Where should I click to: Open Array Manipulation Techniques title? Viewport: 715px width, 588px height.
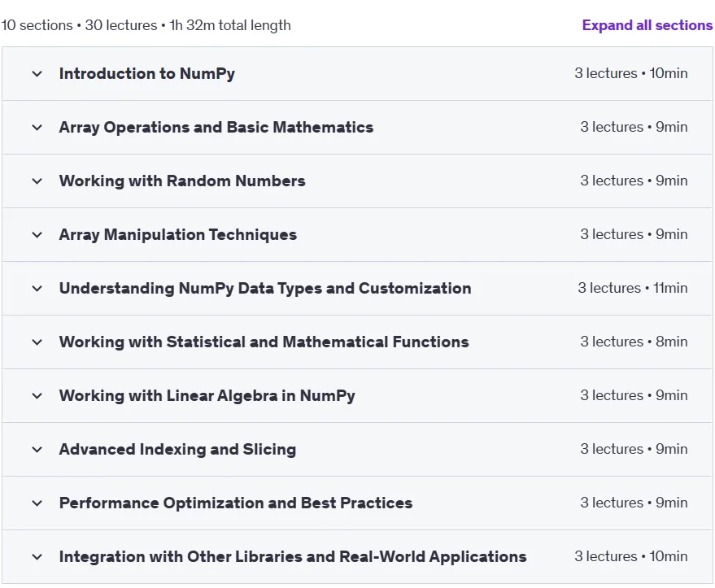coord(178,235)
